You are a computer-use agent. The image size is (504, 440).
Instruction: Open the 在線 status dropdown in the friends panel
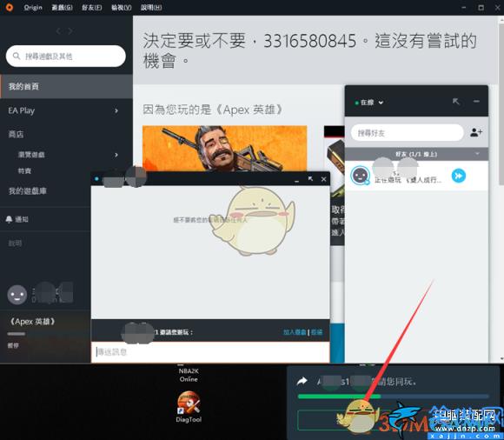pos(369,103)
